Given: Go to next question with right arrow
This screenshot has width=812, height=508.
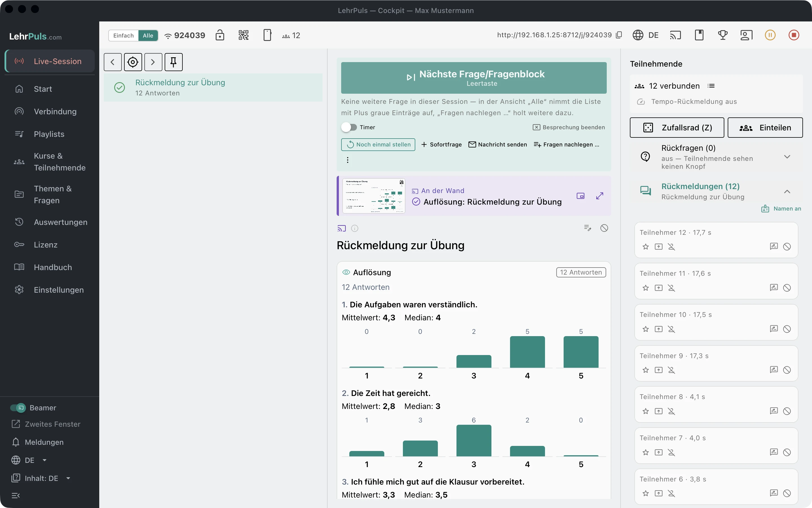Looking at the screenshot, I should tap(153, 62).
